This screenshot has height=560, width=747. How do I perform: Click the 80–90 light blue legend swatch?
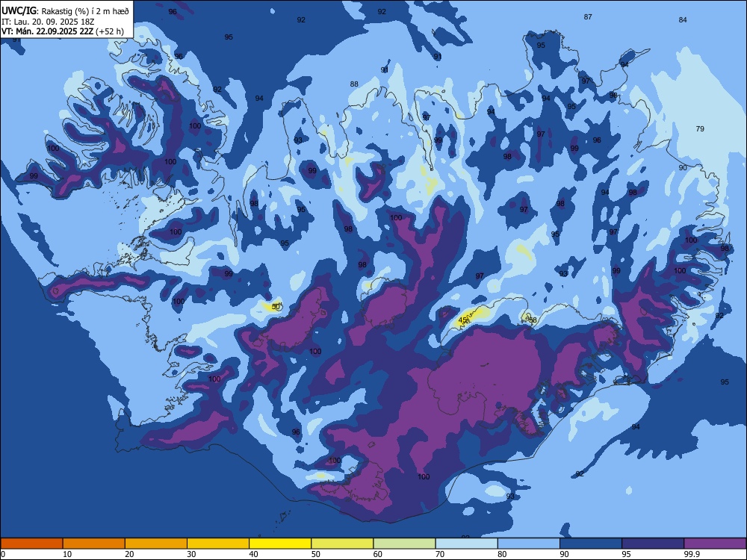pos(529,544)
